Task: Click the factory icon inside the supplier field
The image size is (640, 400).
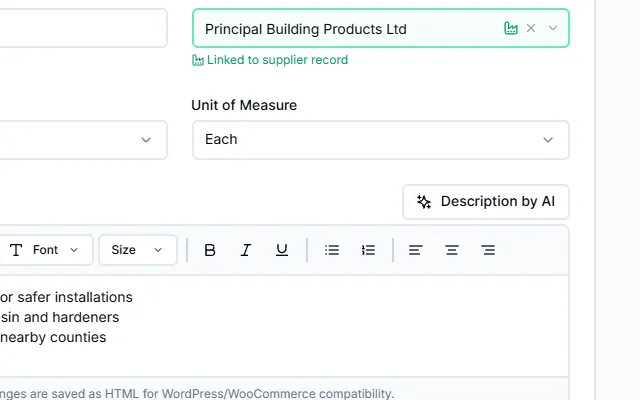Action: (x=511, y=28)
